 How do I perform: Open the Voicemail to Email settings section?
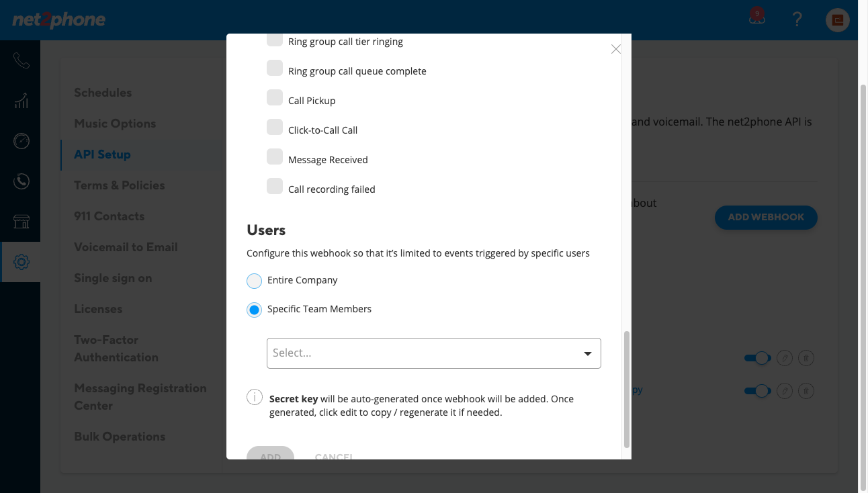(x=126, y=247)
